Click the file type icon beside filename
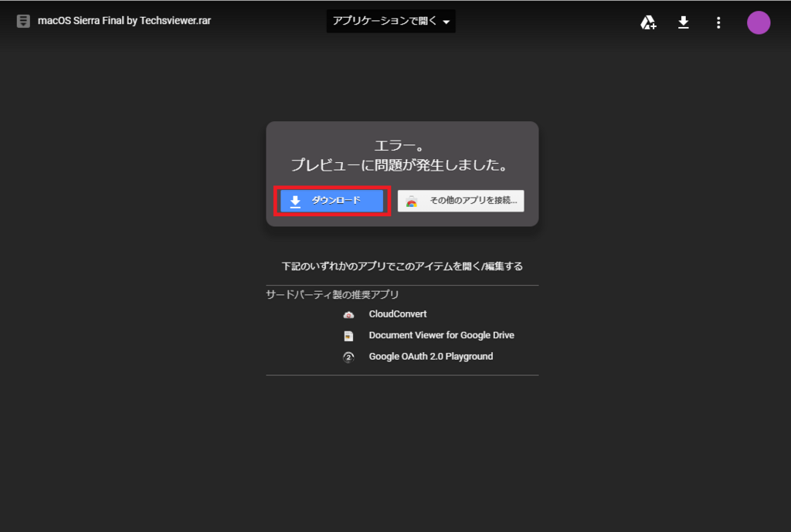791x532 pixels. 22,22
